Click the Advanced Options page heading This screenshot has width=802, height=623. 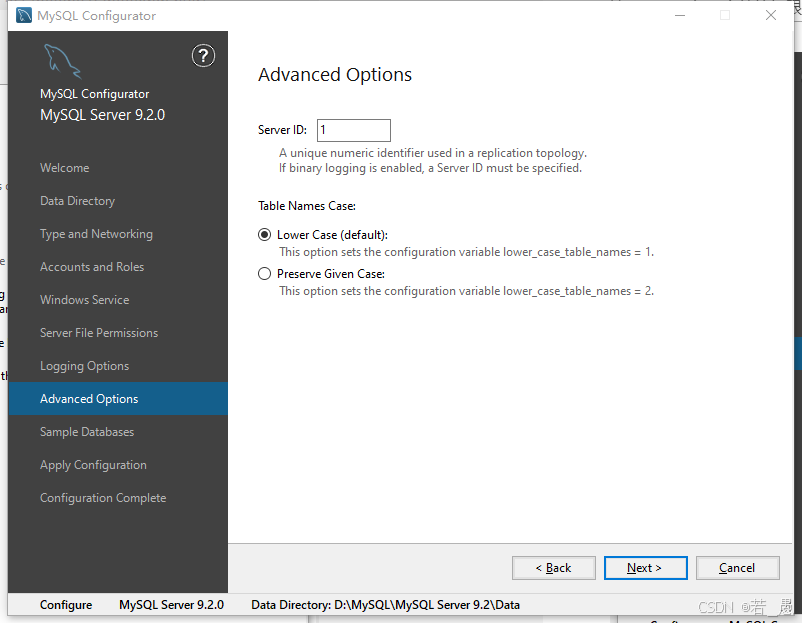tap(335, 75)
